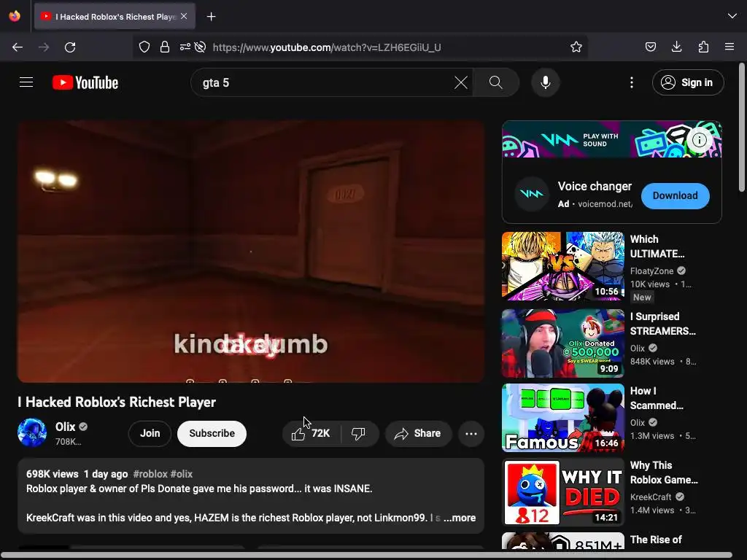
Task: Close the Hacked Roblox's Richest Player tab
Action: tap(184, 16)
